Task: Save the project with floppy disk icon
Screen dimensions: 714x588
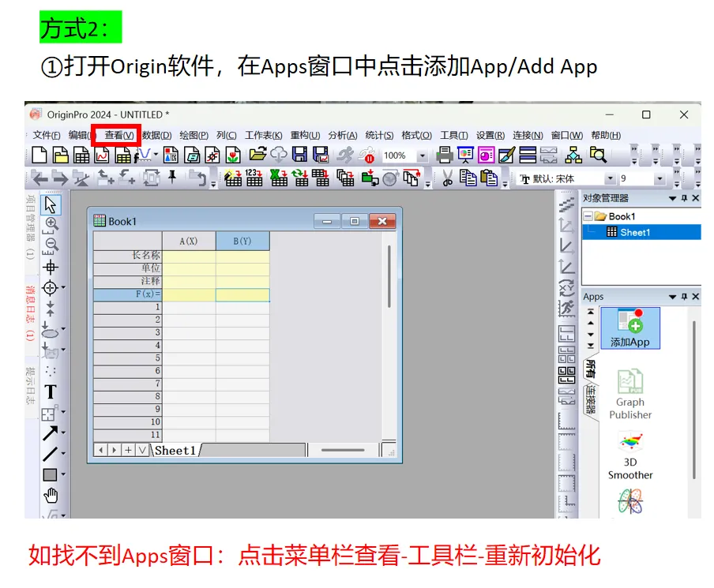Action: coord(299,155)
